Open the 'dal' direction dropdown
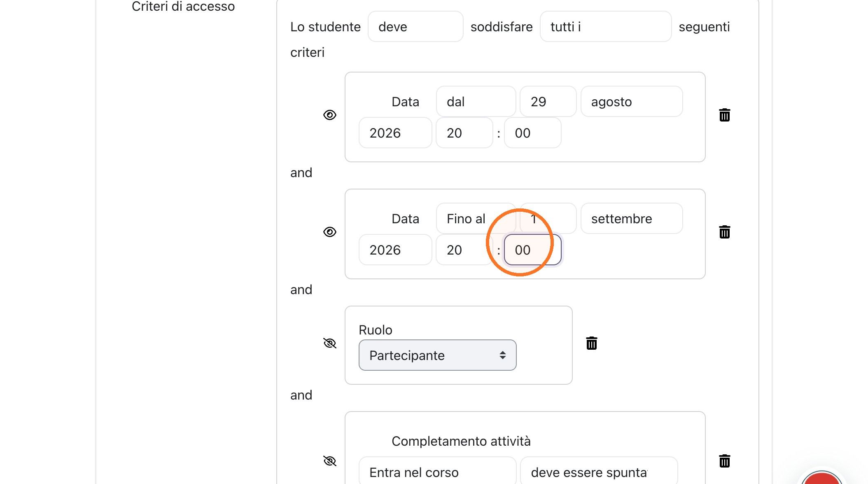Image resolution: width=868 pixels, height=484 pixels. tap(476, 101)
